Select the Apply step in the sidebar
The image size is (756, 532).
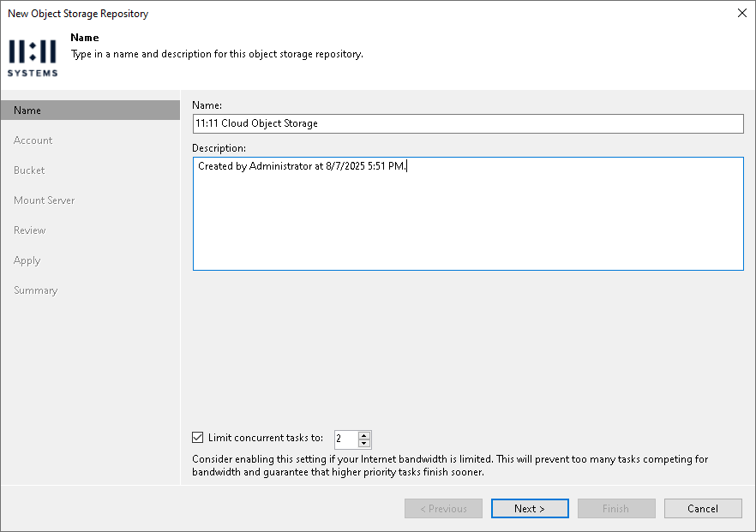[x=27, y=260]
